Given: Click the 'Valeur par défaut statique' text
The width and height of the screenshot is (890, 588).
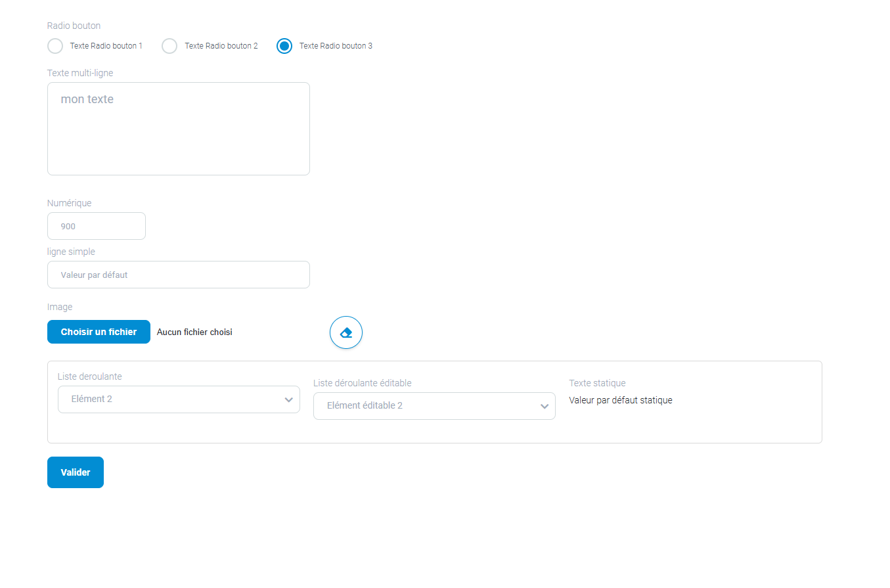Looking at the screenshot, I should (x=621, y=400).
